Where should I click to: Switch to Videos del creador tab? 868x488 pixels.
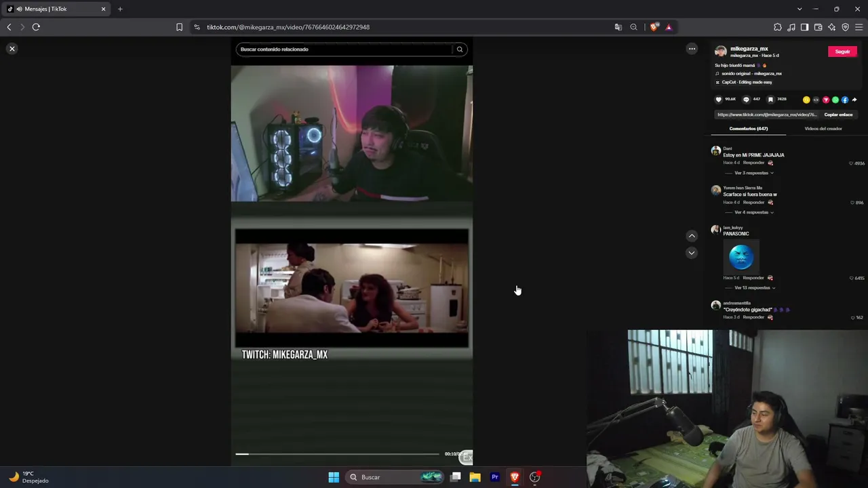pyautogui.click(x=823, y=129)
